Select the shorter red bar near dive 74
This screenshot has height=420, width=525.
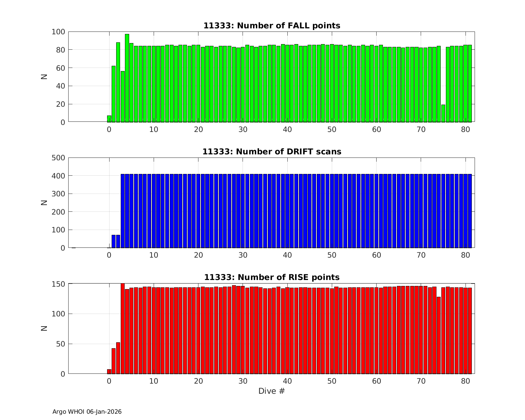[x=439, y=335]
